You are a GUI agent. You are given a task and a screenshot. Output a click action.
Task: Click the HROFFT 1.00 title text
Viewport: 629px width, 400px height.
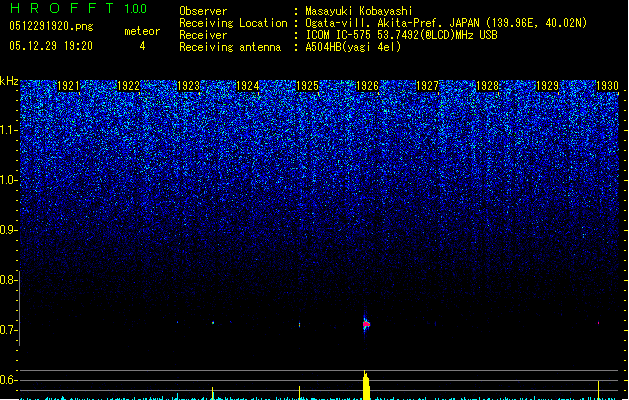point(78,8)
